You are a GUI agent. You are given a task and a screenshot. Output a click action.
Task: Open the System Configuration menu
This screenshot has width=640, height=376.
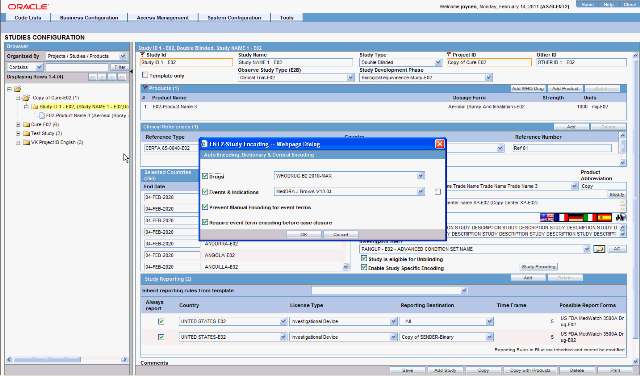pos(234,18)
